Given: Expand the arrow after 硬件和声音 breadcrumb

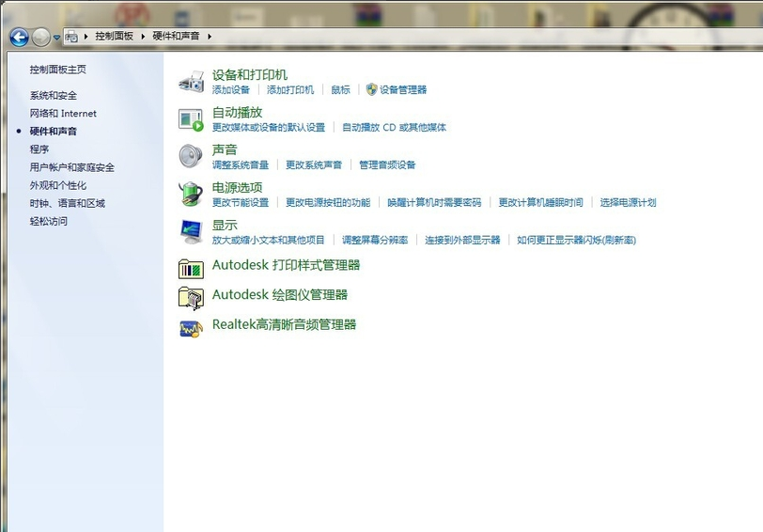Looking at the screenshot, I should pyautogui.click(x=210, y=36).
